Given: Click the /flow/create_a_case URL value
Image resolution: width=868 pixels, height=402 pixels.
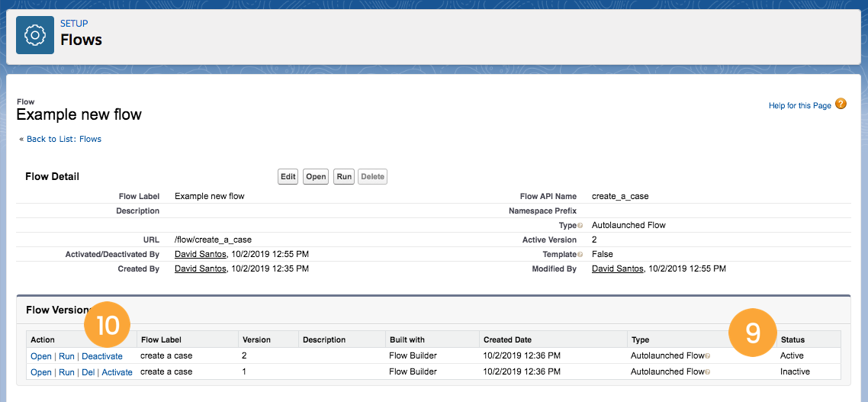Looking at the screenshot, I should [x=213, y=240].
